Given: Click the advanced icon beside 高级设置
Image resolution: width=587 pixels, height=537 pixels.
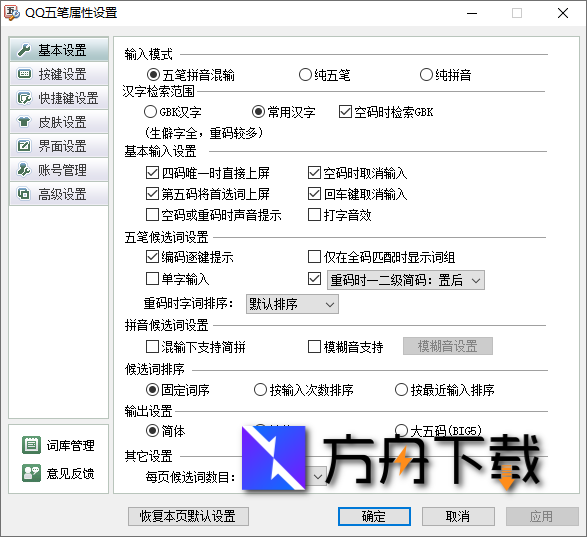Looking at the screenshot, I should coord(25,194).
